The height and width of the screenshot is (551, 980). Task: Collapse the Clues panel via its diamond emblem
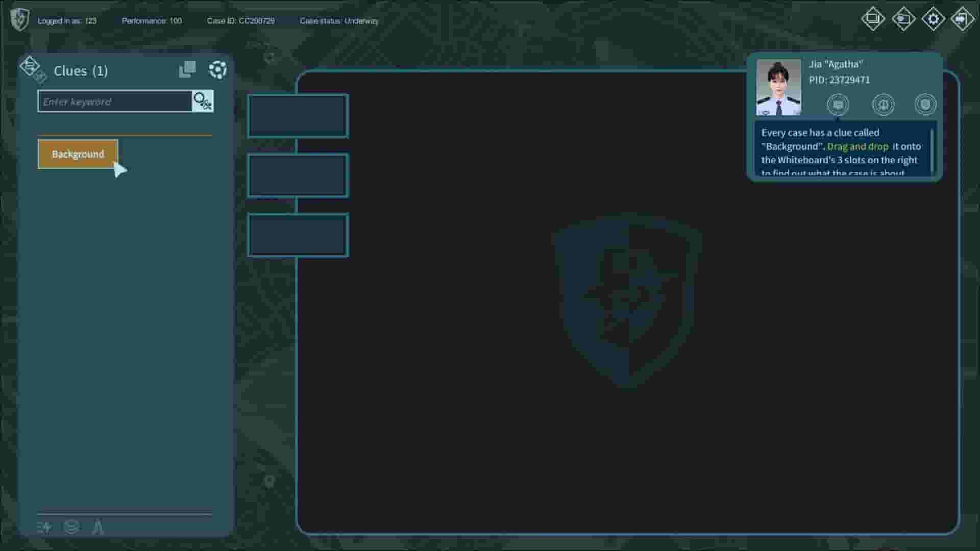[x=30, y=67]
